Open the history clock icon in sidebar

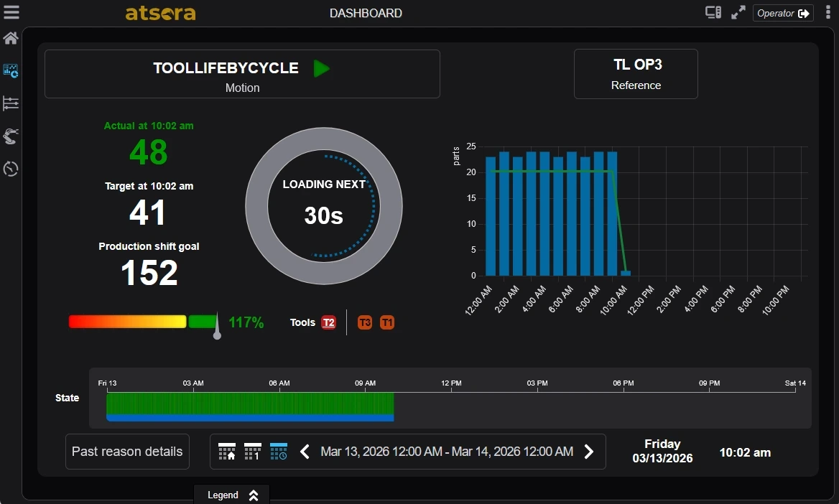pyautogui.click(x=10, y=169)
